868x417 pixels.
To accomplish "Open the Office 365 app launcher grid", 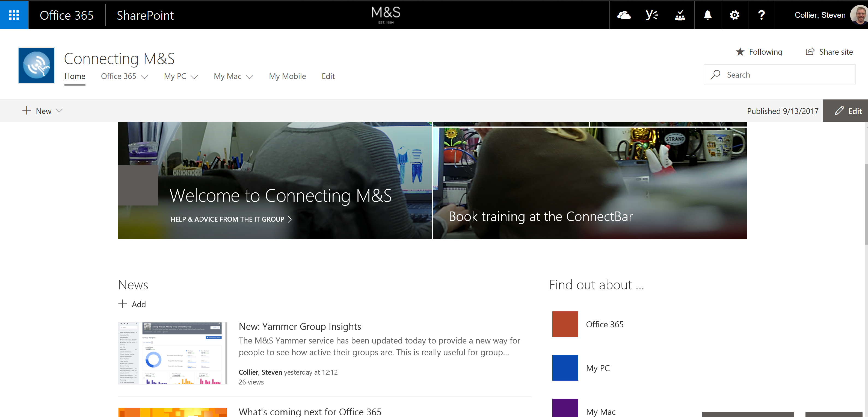I will 14,15.
